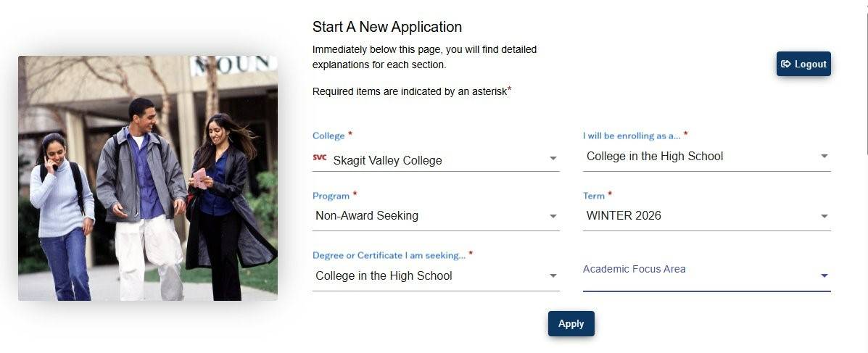
Task: Click the 'Required items' asterisk note
Action: click(411, 91)
